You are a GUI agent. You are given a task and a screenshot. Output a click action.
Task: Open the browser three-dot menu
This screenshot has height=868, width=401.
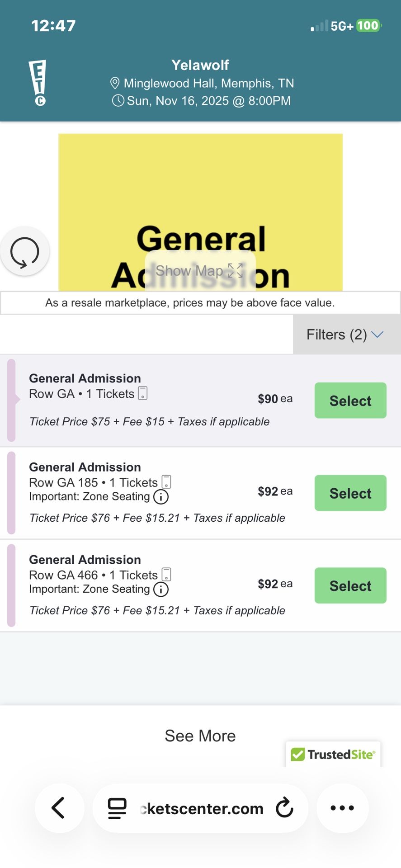pos(342,808)
